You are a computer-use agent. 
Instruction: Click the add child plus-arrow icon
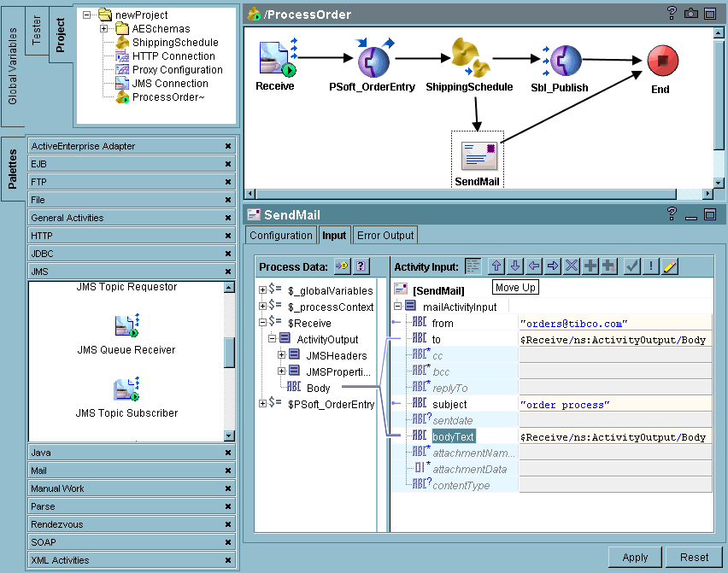point(608,266)
